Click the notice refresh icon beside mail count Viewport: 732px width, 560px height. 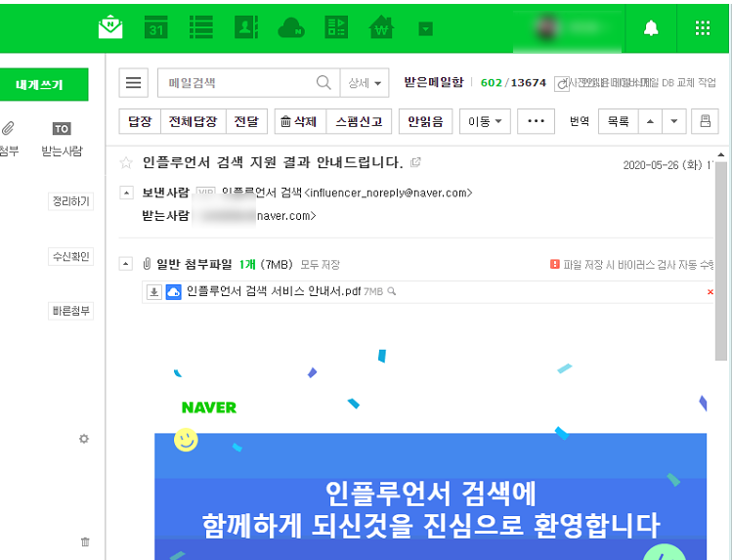(x=562, y=84)
